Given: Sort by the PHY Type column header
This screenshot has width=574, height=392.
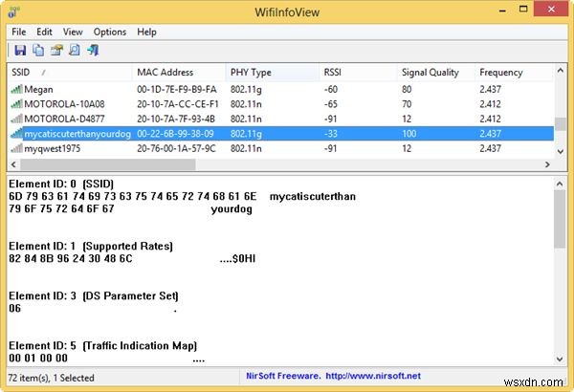Looking at the screenshot, I should (272, 72).
